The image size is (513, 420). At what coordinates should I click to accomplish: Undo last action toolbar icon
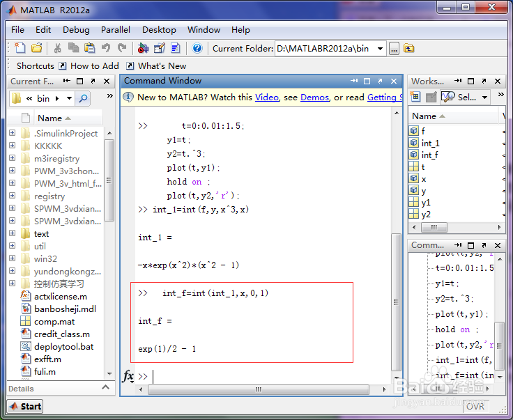[x=106, y=48]
